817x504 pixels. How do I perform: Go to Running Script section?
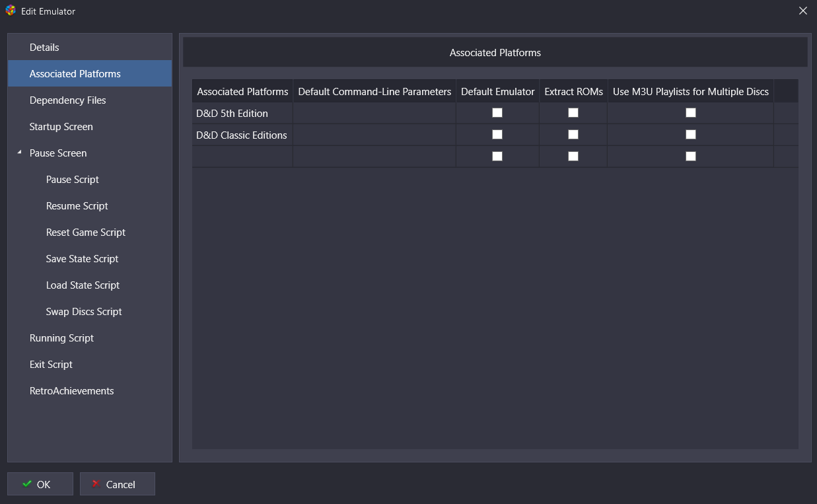click(x=90, y=338)
